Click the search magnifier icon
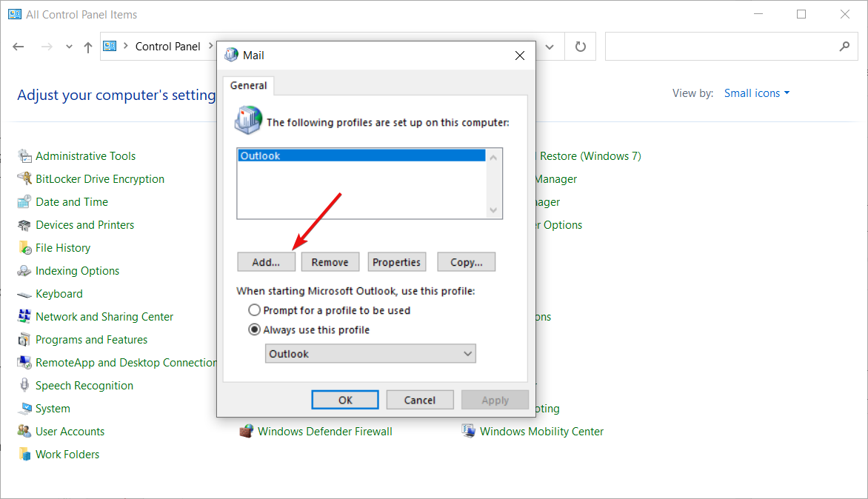Image resolution: width=868 pixels, height=499 pixels. [844, 47]
